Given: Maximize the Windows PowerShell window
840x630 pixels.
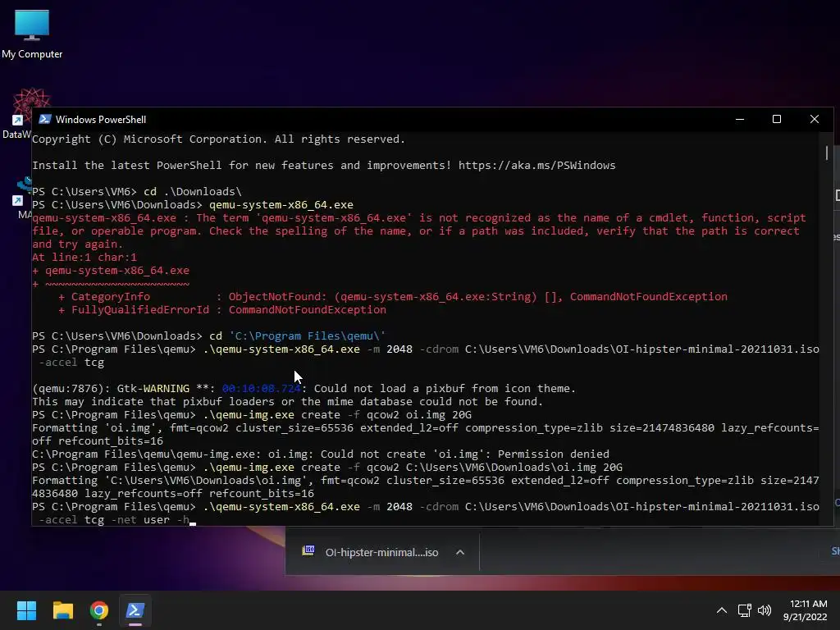Looking at the screenshot, I should (777, 120).
